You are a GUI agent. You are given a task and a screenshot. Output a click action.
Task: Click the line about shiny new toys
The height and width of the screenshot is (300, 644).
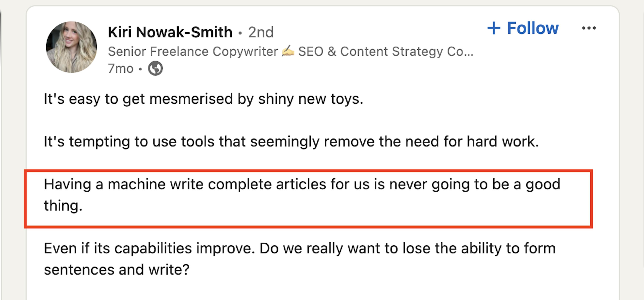point(203,99)
